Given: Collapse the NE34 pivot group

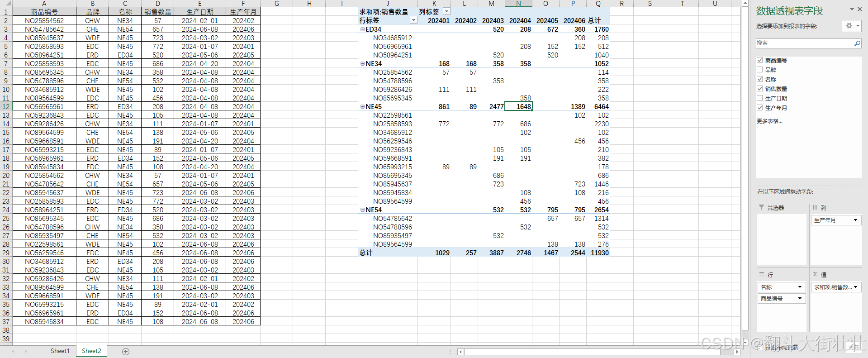Looking at the screenshot, I should (x=362, y=64).
